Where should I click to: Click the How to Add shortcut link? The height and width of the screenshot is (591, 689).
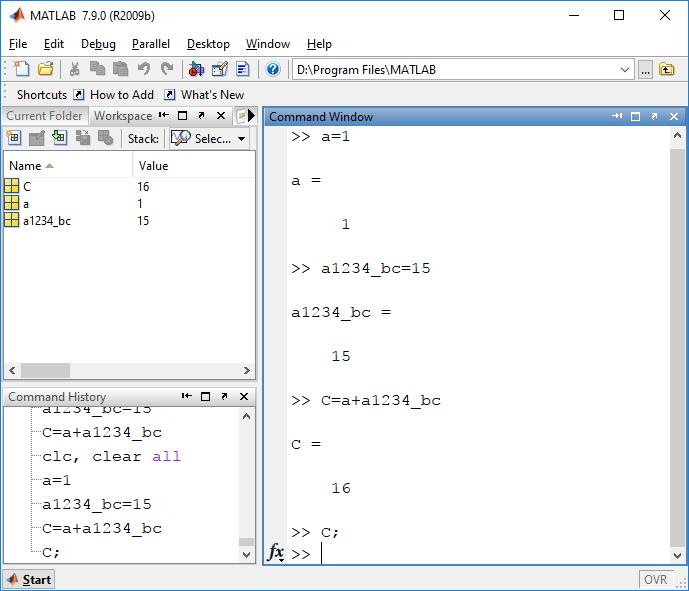pyautogui.click(x=116, y=95)
